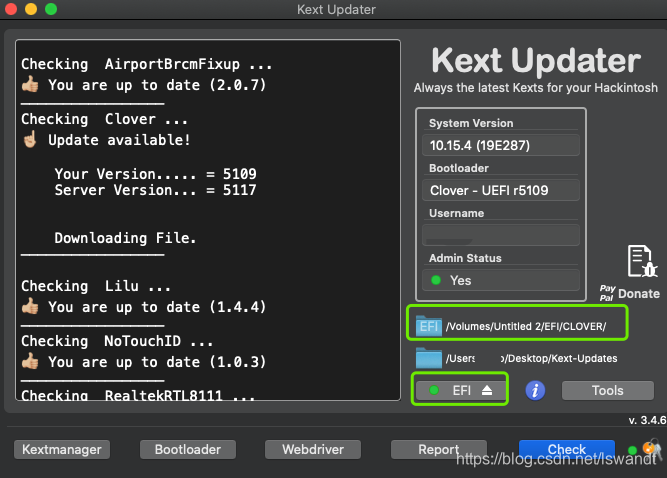Open the blue info icon
This screenshot has width=667, height=478.
point(535,390)
